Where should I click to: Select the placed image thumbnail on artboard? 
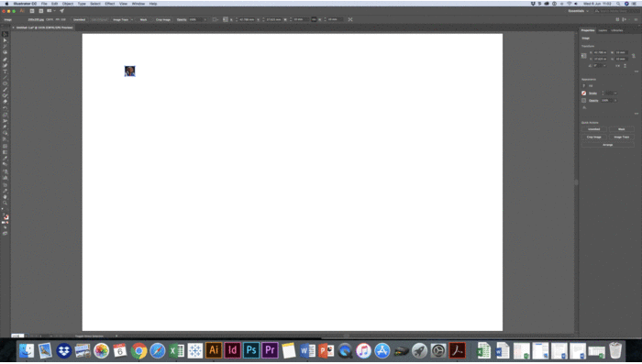[x=130, y=72]
